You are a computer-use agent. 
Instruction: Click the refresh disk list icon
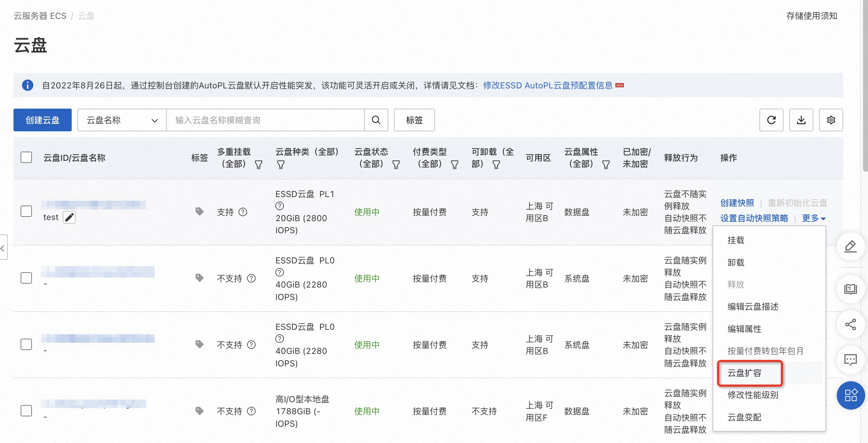click(x=771, y=120)
